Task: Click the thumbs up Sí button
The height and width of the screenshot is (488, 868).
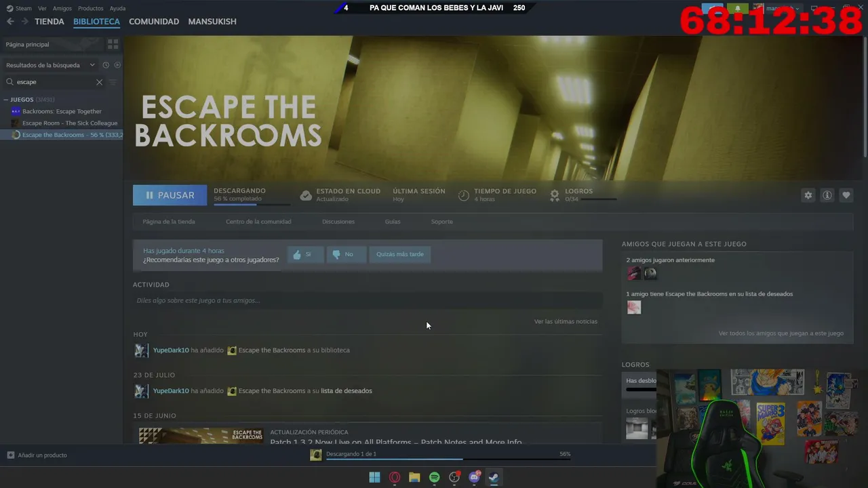Action: tap(305, 254)
